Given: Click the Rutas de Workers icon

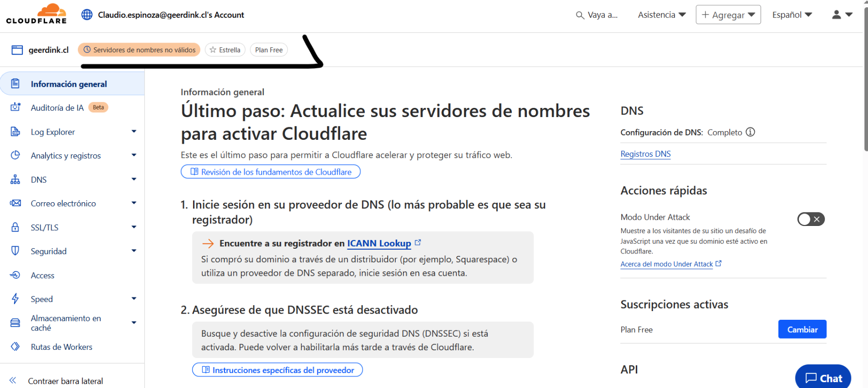Looking at the screenshot, I should pyautogui.click(x=15, y=347).
